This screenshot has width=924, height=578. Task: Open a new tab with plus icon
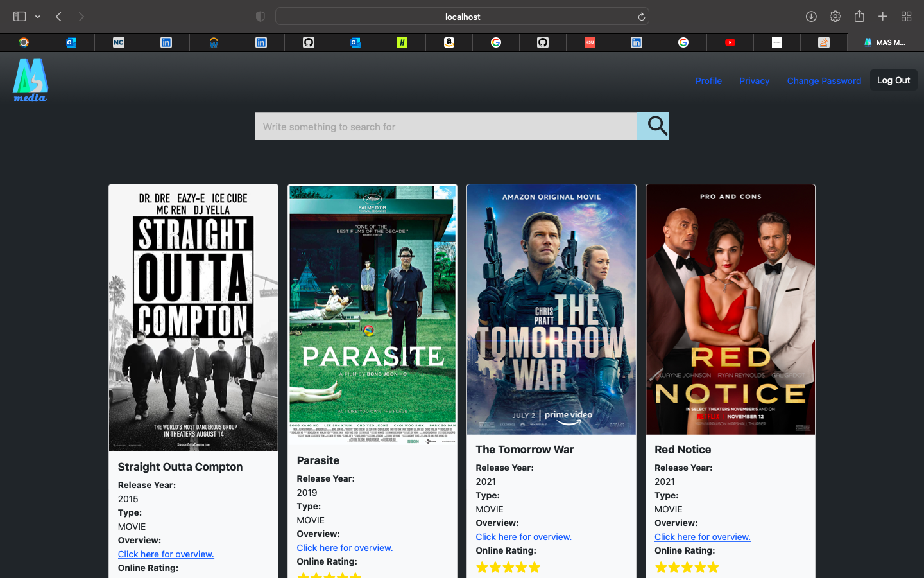tap(883, 17)
